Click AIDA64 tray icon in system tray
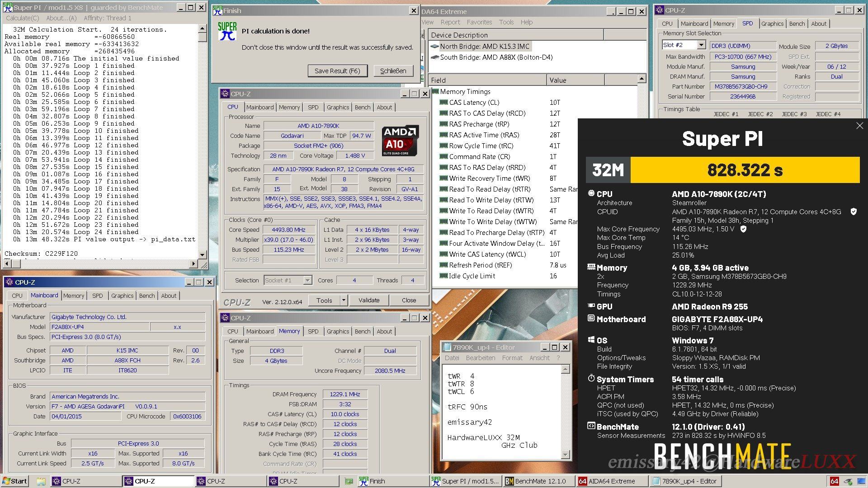868x488 pixels. point(835,481)
